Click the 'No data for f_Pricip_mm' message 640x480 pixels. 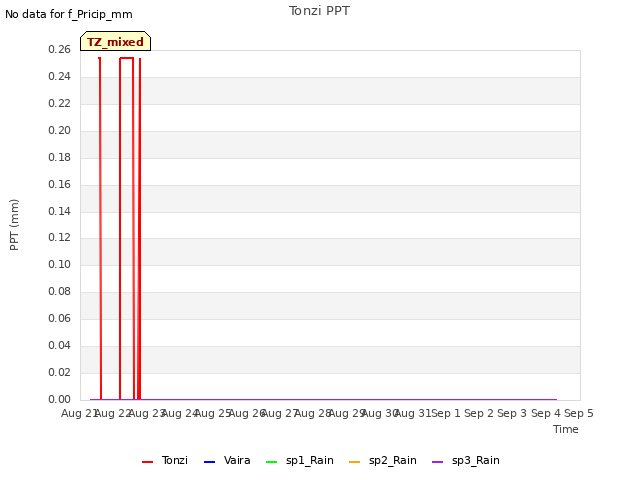pyautogui.click(x=69, y=14)
